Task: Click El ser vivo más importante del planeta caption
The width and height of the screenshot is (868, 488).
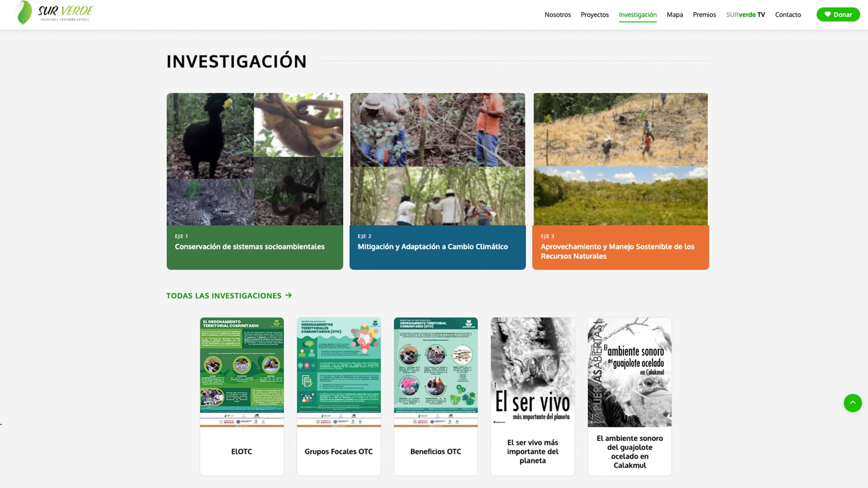Action: pyautogui.click(x=533, y=451)
